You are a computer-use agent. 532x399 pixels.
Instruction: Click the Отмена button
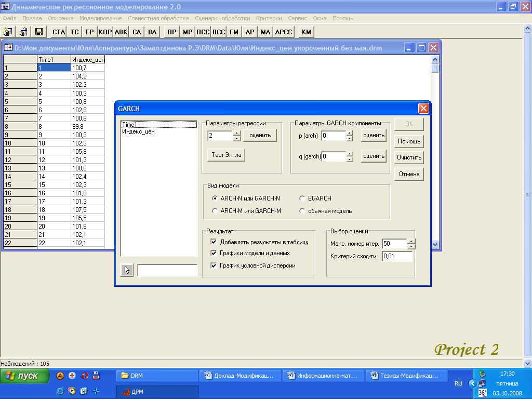409,174
